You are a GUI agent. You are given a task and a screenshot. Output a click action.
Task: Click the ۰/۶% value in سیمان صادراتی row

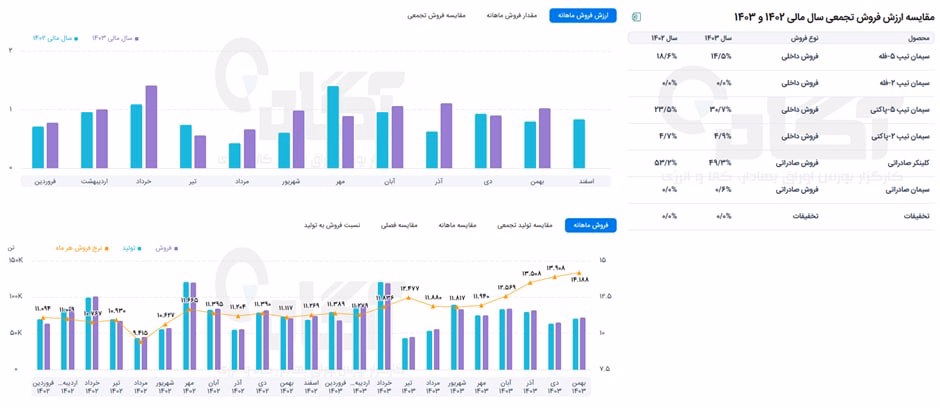(x=723, y=189)
